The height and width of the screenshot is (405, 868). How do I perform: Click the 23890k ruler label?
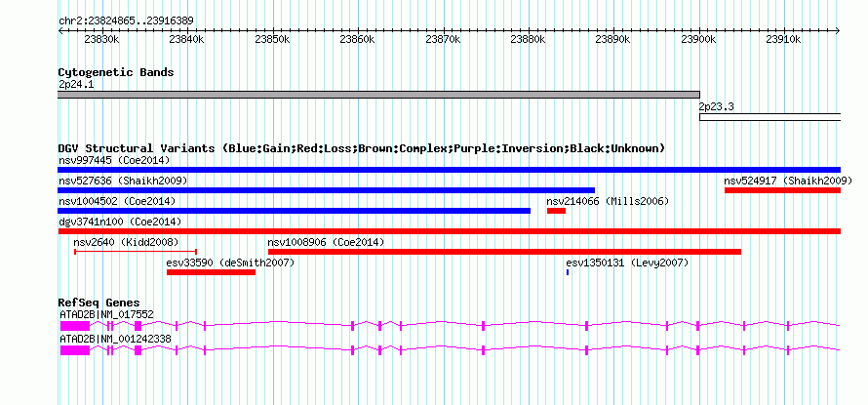click(613, 40)
